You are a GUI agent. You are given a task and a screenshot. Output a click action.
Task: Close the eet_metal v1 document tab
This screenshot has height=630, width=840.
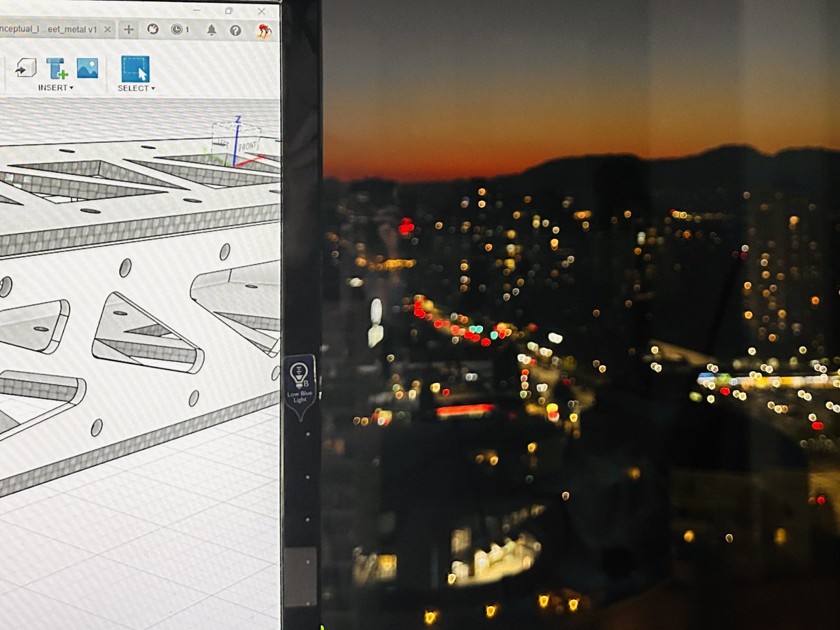[108, 29]
